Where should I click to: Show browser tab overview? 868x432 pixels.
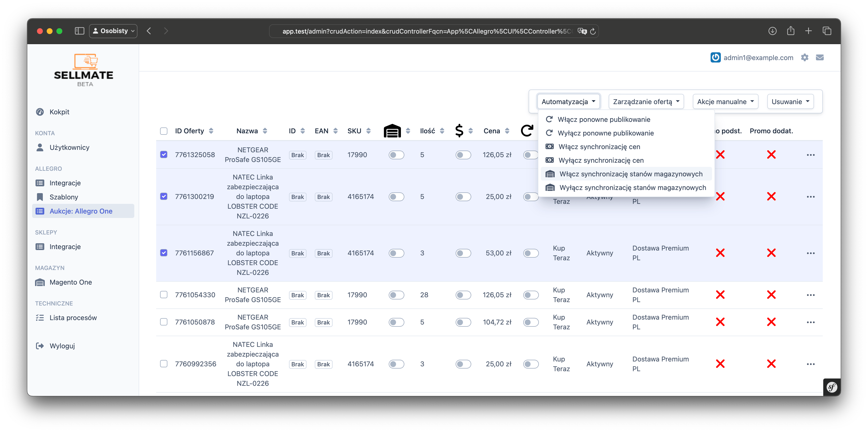pyautogui.click(x=827, y=31)
